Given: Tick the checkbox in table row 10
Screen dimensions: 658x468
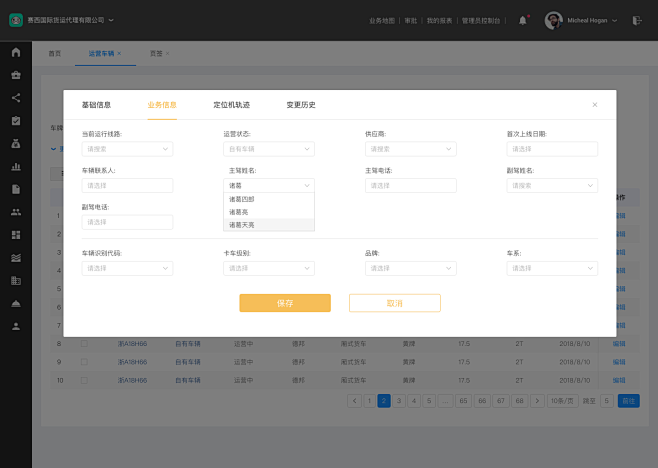Looking at the screenshot, I should pyautogui.click(x=84, y=380).
